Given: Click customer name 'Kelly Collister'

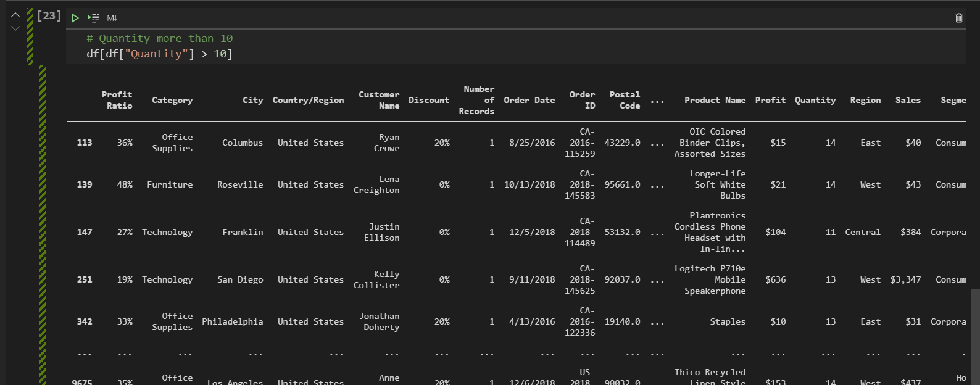Looking at the screenshot, I should (376, 279).
